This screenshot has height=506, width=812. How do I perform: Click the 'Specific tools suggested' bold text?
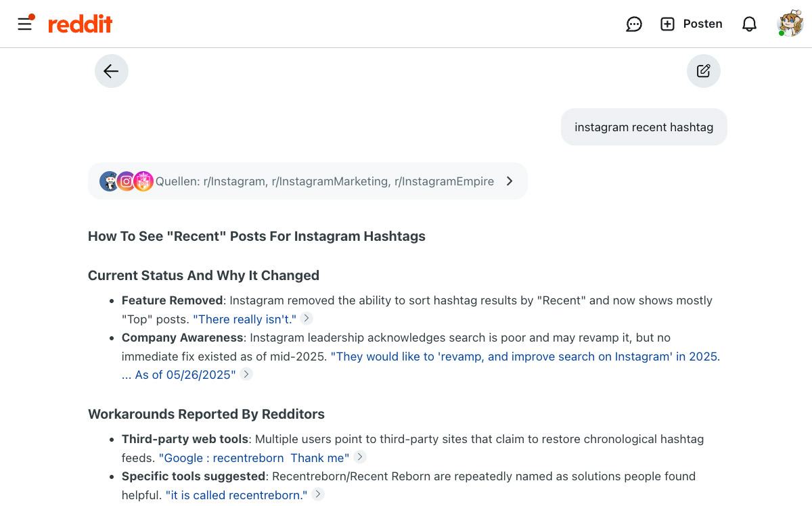(194, 476)
